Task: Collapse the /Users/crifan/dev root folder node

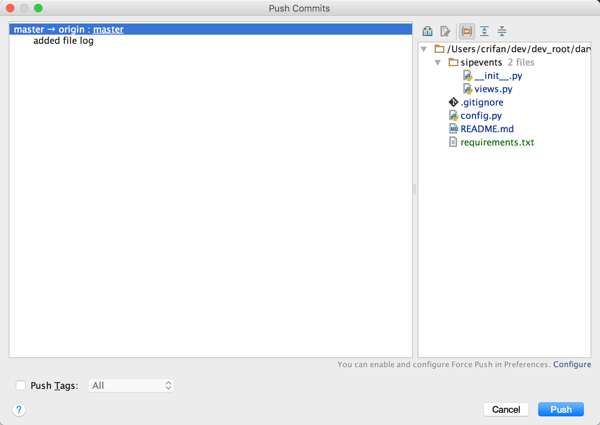Action: (x=424, y=49)
